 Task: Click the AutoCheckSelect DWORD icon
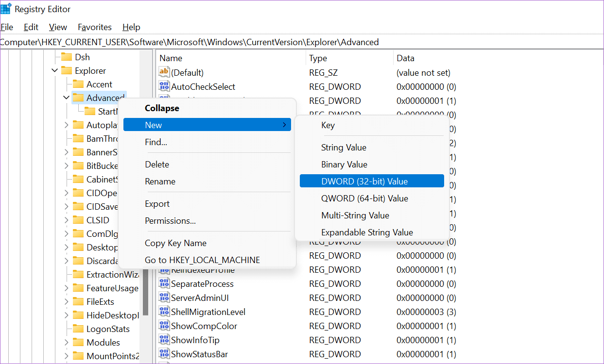click(164, 86)
